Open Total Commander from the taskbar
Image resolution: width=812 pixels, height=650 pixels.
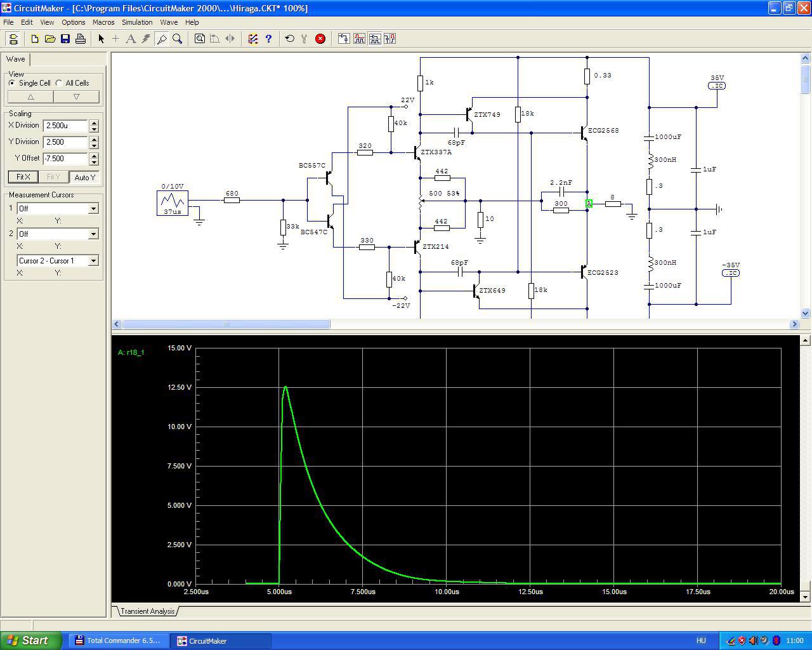pos(118,640)
